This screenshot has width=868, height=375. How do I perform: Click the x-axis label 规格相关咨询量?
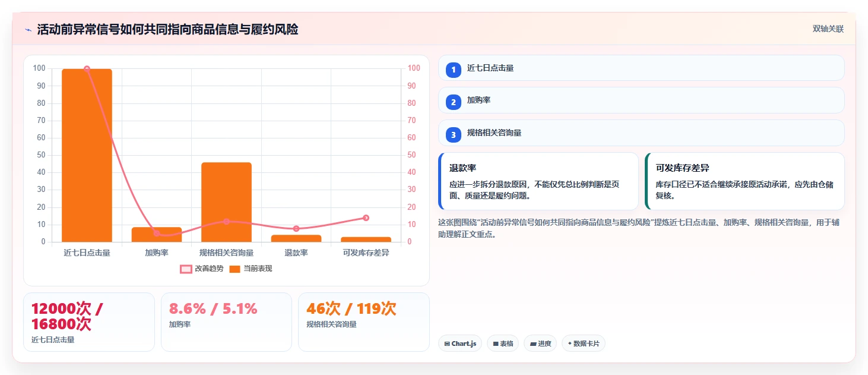[x=226, y=253]
